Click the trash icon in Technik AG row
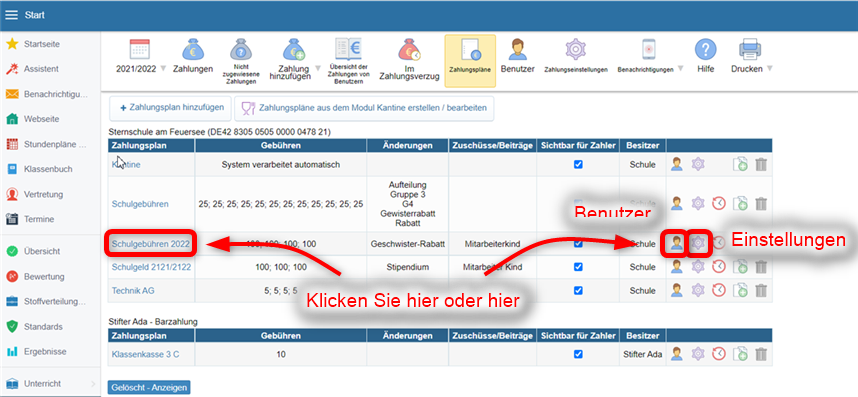Screen dimensions: 858x397 click(x=761, y=290)
